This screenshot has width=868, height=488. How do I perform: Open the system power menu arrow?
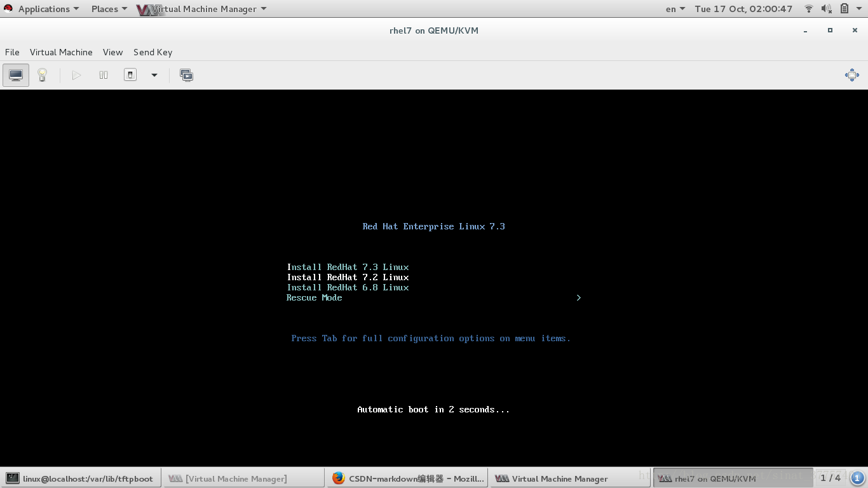pos(860,9)
